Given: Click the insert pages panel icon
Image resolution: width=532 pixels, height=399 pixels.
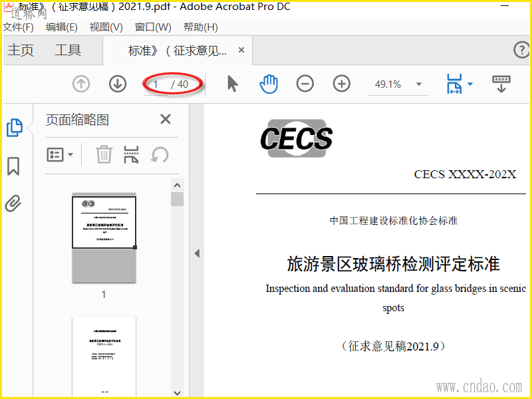Looking at the screenshot, I should pyautogui.click(x=131, y=155).
